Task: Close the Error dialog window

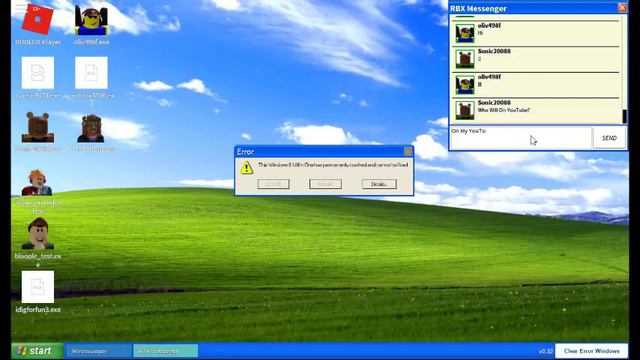Action: pos(408,152)
